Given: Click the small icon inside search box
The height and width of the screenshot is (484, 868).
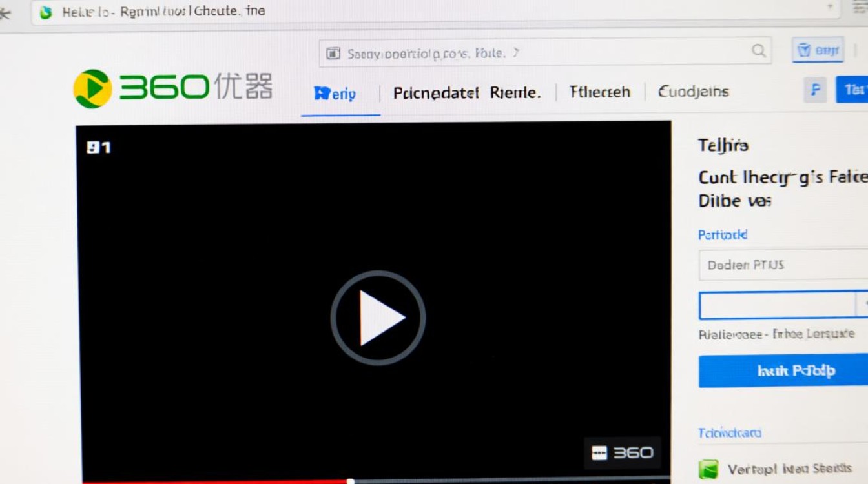Looking at the screenshot, I should [x=333, y=54].
